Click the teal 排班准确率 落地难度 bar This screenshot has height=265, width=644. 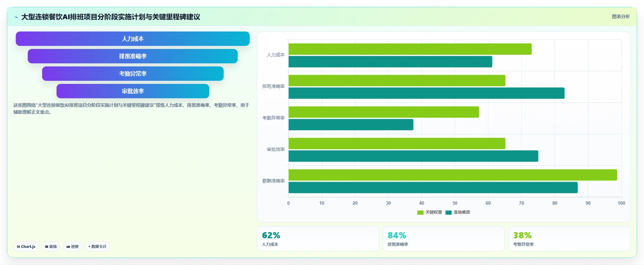pos(426,93)
